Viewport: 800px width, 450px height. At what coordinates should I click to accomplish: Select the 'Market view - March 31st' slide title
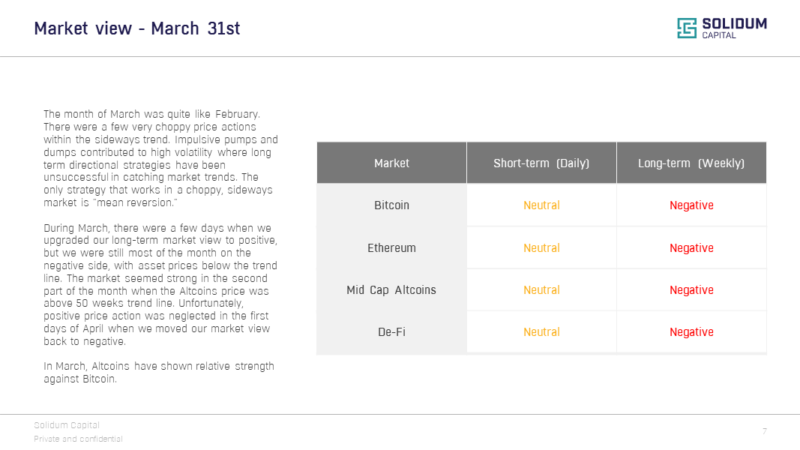137,28
